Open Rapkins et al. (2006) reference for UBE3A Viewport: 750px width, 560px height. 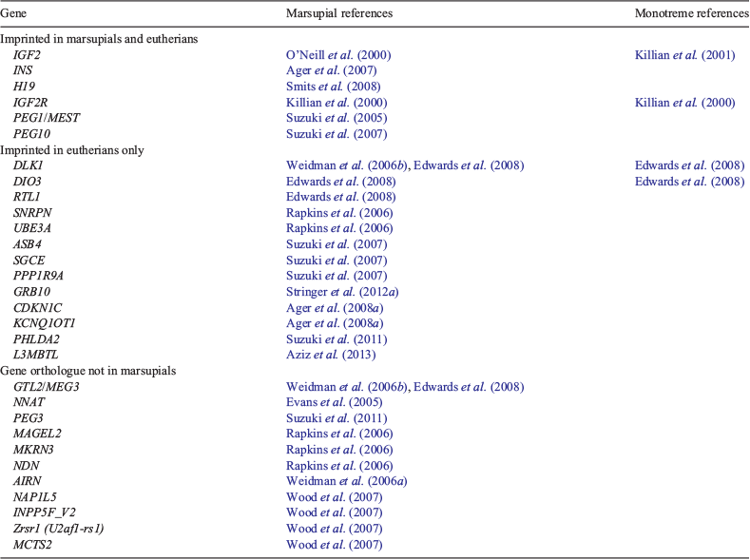coord(339,228)
